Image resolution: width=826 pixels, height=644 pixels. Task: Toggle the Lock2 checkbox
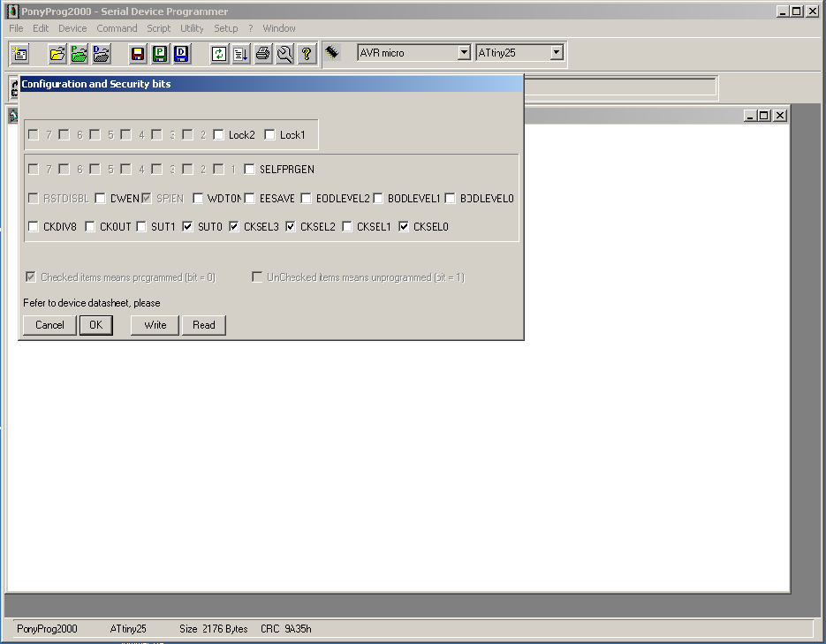tap(218, 135)
